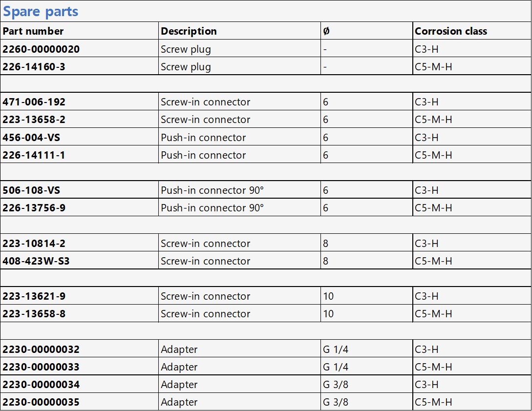532x411 pixels.
Task: Click the G 3/8 cell for 2230-00000035
Action: (336, 402)
